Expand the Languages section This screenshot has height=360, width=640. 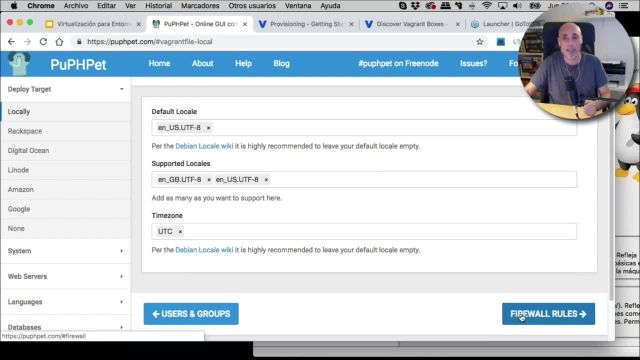[65, 302]
